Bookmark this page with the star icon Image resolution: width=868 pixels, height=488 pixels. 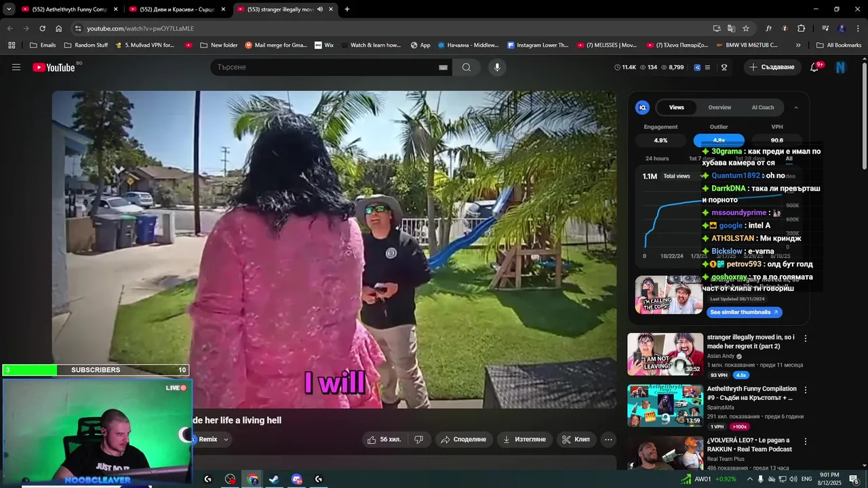[746, 28]
